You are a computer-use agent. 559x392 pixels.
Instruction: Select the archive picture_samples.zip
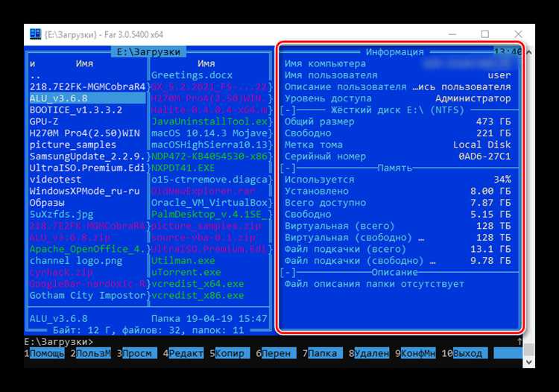(x=206, y=226)
